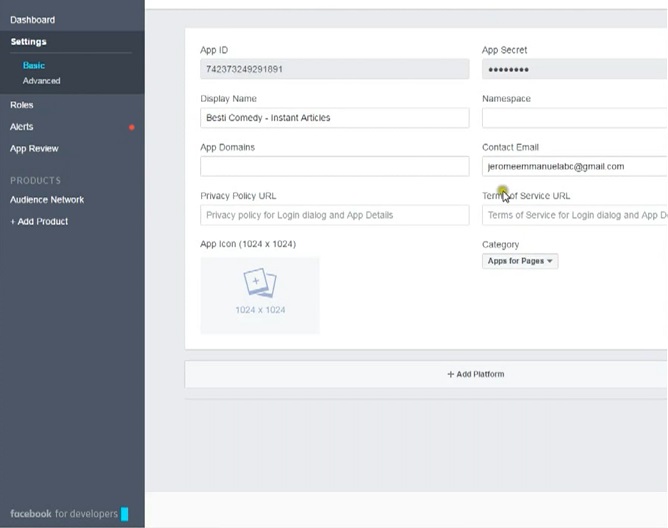Screen dimensions: 668x528
Task: Upload an app icon image
Action: click(260, 295)
